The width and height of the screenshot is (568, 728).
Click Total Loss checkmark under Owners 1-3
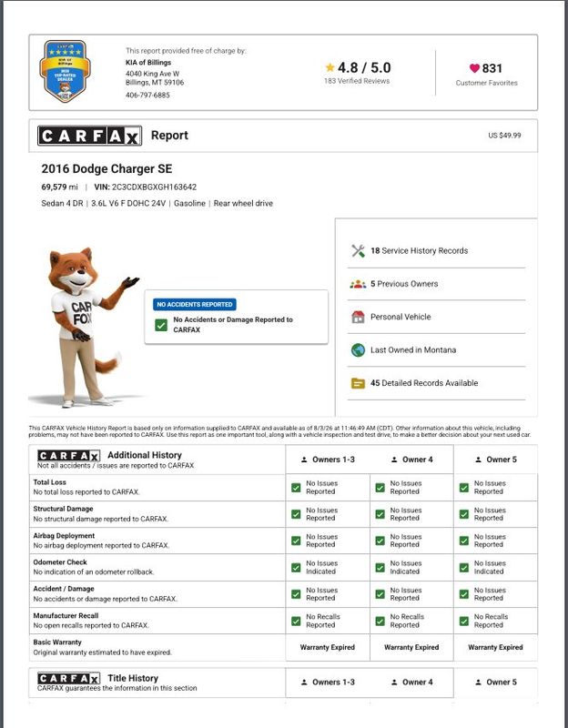(x=296, y=488)
